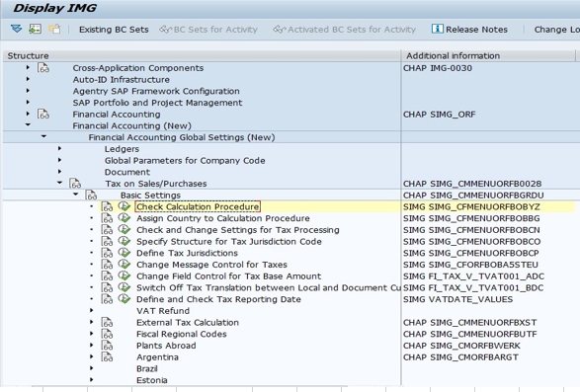Expand SAP Portfolio and Project Management node
The image size is (580, 392).
pyautogui.click(x=28, y=102)
